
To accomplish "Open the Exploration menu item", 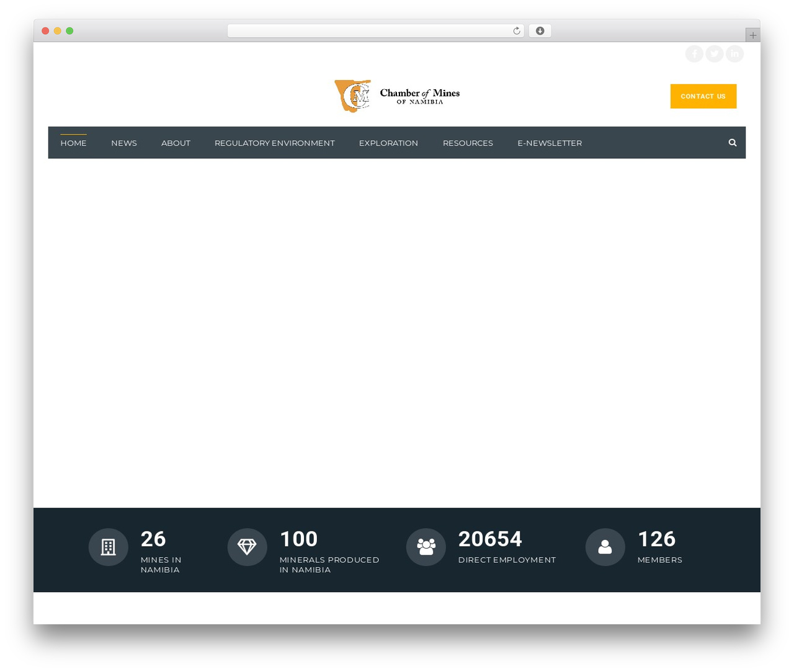I will point(388,143).
